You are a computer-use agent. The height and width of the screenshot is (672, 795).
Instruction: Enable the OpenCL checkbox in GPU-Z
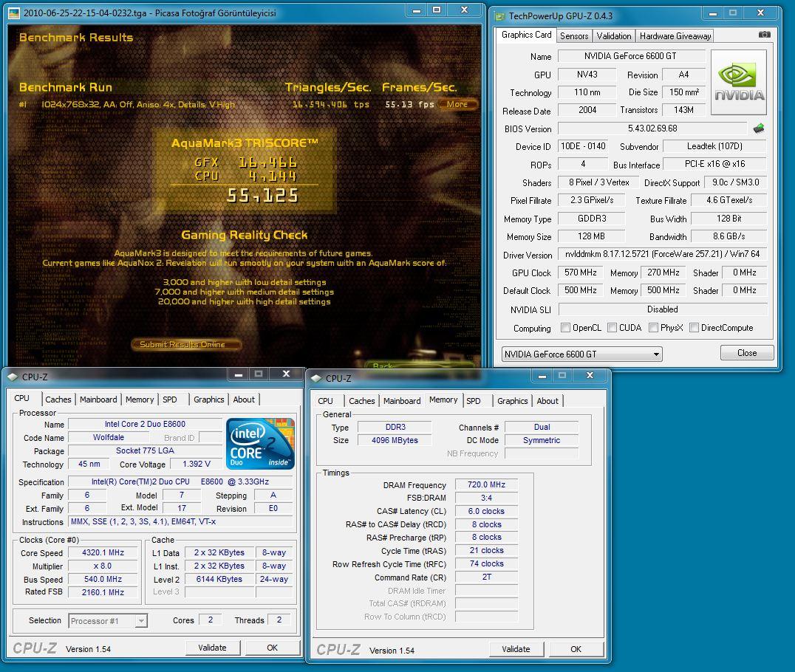(x=565, y=327)
